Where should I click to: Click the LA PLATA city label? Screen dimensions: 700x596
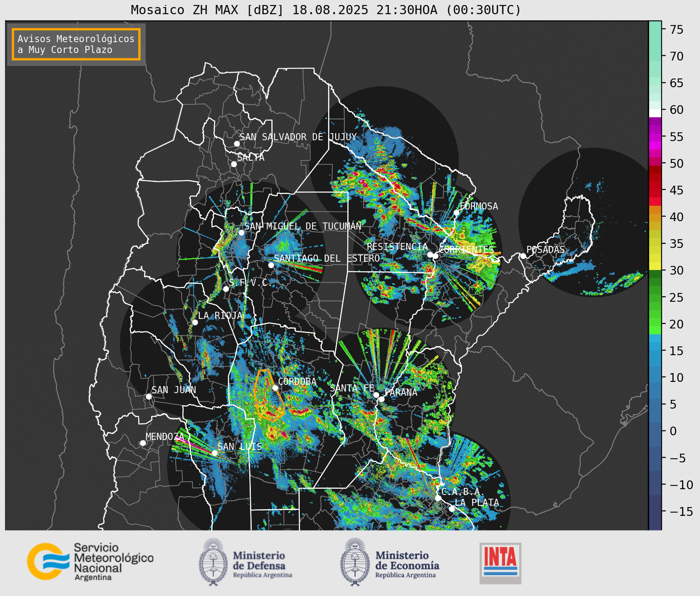pos(477,503)
